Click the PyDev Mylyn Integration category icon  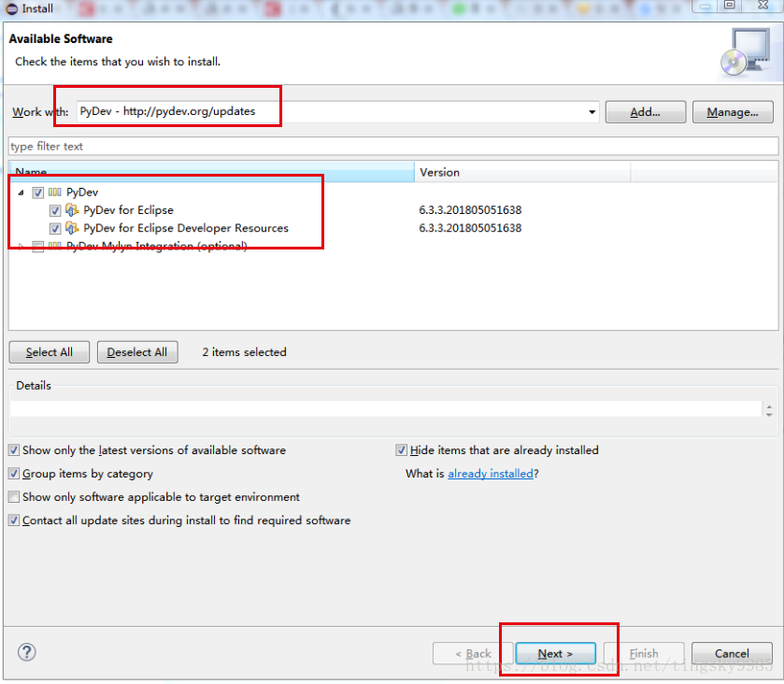click(55, 246)
